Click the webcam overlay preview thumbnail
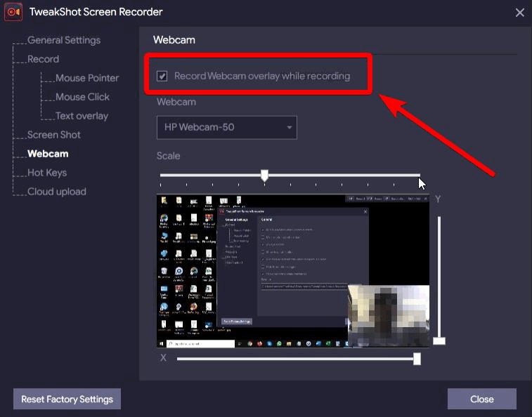Viewport: 532px width, 417px height. click(x=389, y=316)
